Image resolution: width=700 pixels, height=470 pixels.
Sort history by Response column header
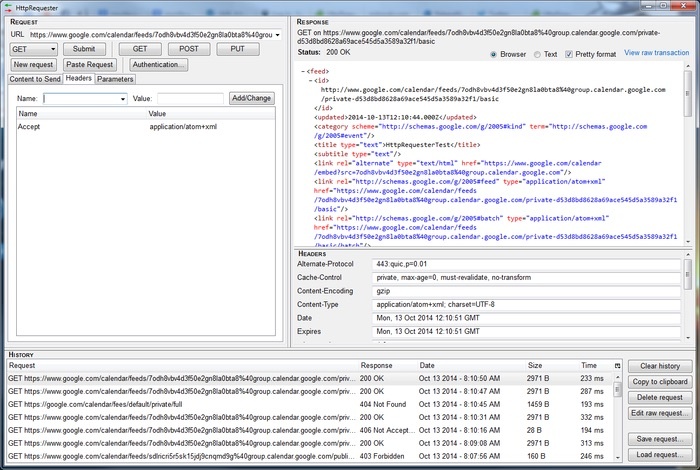point(388,366)
